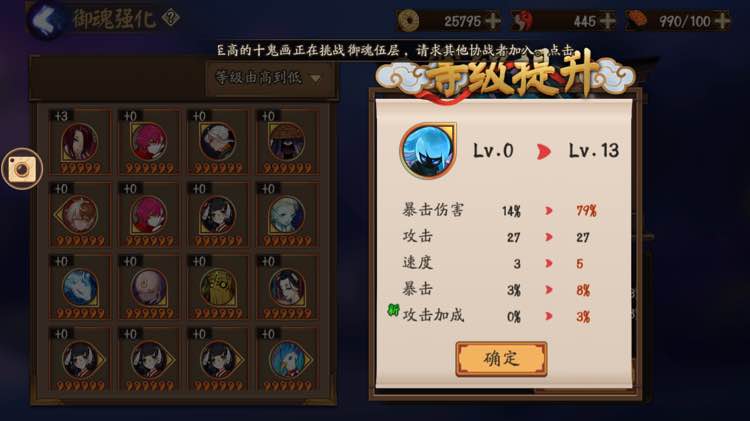
Task: Click the upgraded soul portrait on scroll
Action: point(428,150)
